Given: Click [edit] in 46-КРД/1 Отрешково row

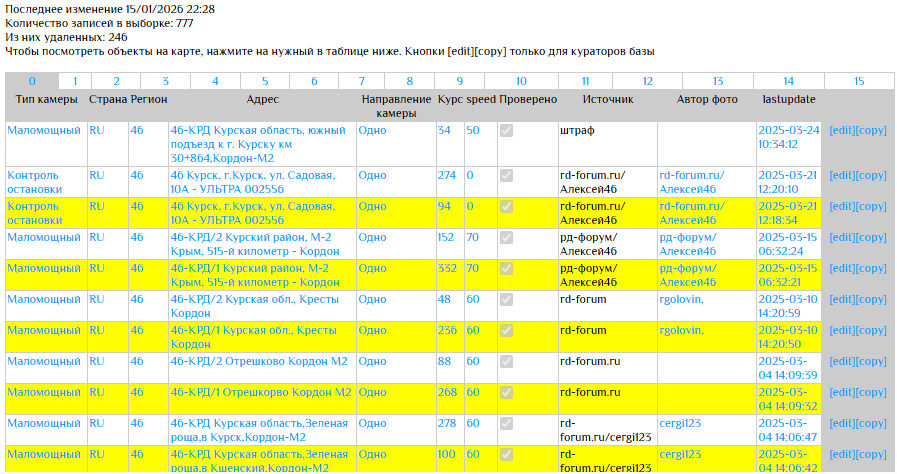Looking at the screenshot, I should [842, 392].
